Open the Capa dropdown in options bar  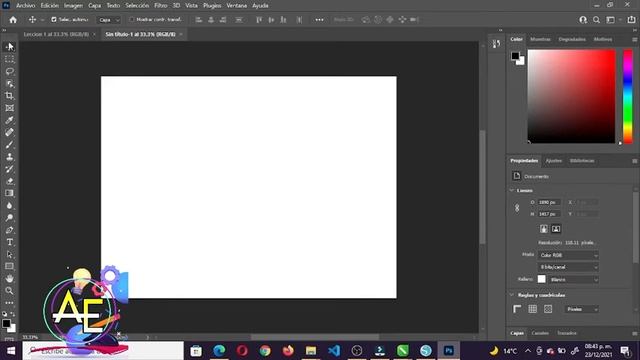tap(109, 20)
